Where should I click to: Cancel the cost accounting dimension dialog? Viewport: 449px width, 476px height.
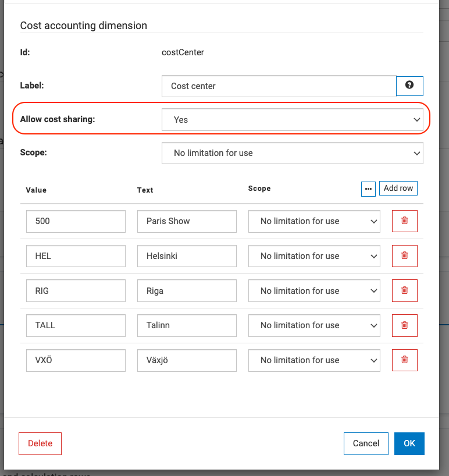(x=366, y=443)
